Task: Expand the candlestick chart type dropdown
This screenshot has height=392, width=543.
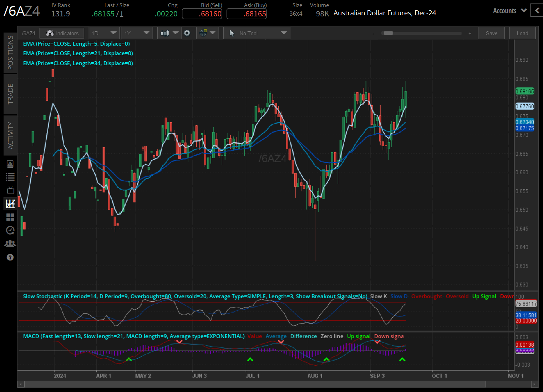Action: (169, 33)
